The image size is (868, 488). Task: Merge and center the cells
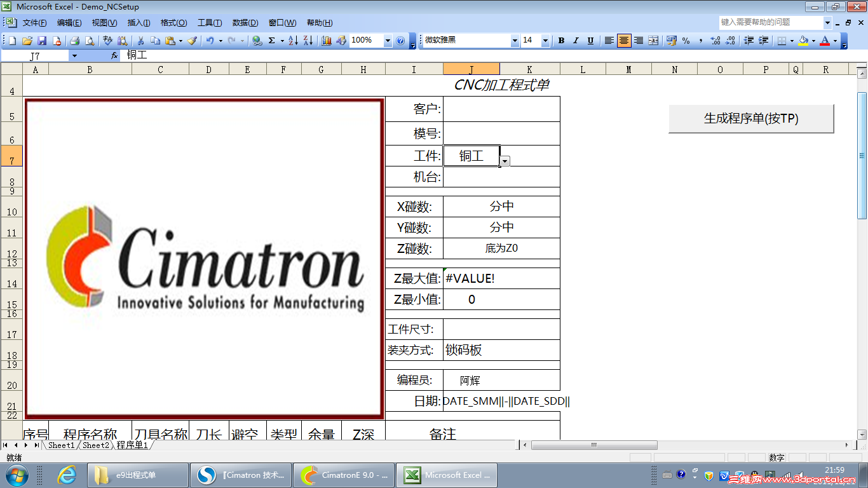click(x=653, y=41)
